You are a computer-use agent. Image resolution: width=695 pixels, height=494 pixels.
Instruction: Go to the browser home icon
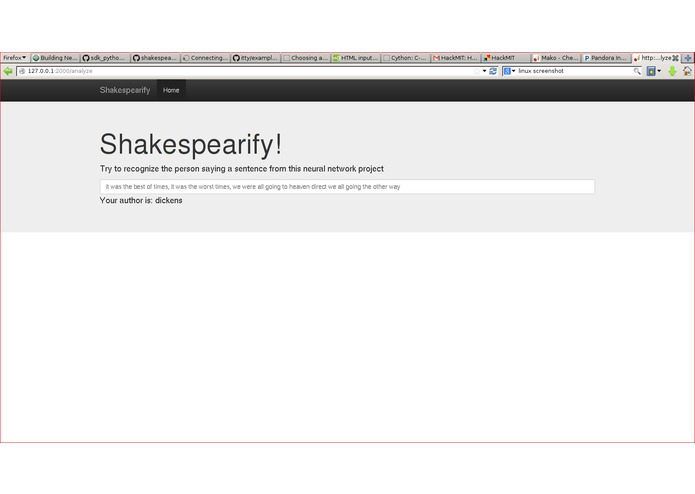[687, 71]
